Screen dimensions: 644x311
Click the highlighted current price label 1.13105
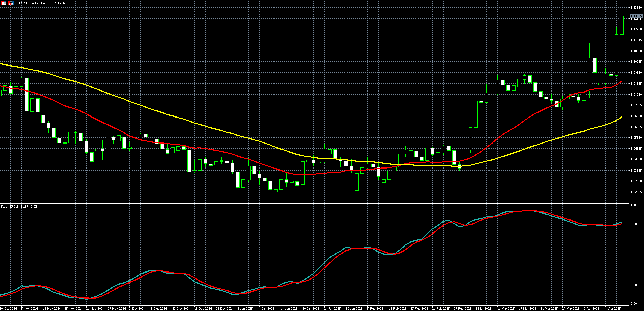[636, 16]
